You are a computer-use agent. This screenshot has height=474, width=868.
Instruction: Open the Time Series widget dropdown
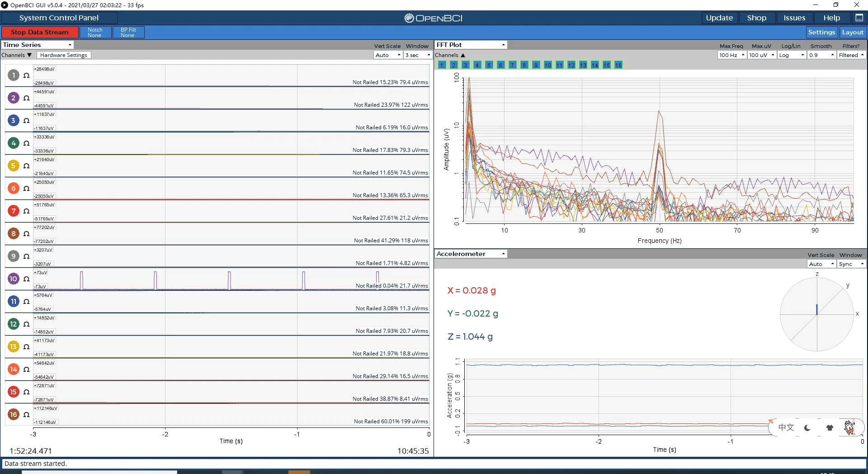tap(38, 45)
